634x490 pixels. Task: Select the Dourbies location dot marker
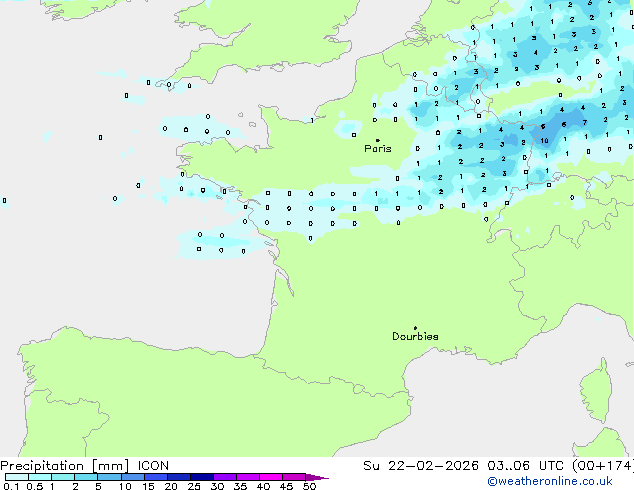[x=415, y=328]
